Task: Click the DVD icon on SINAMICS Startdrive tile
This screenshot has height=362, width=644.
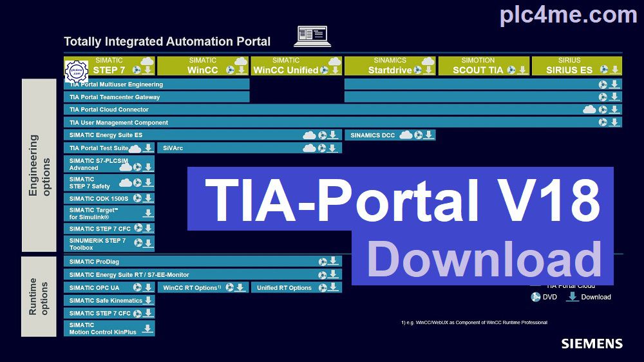Action: tap(418, 70)
